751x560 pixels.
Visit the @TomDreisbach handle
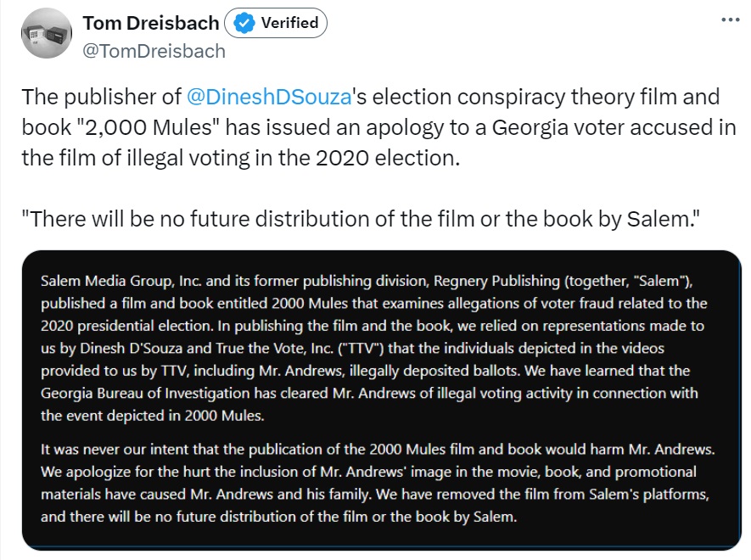coord(154,51)
